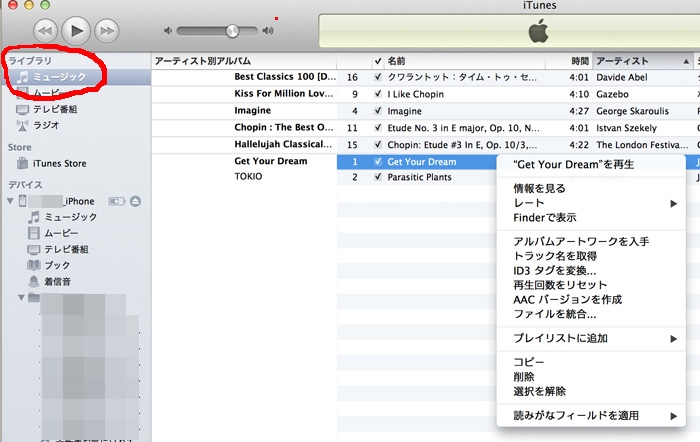Image resolution: width=700 pixels, height=442 pixels.
Task: Uncheck the Get Your Dream checkbox
Action: click(x=378, y=162)
